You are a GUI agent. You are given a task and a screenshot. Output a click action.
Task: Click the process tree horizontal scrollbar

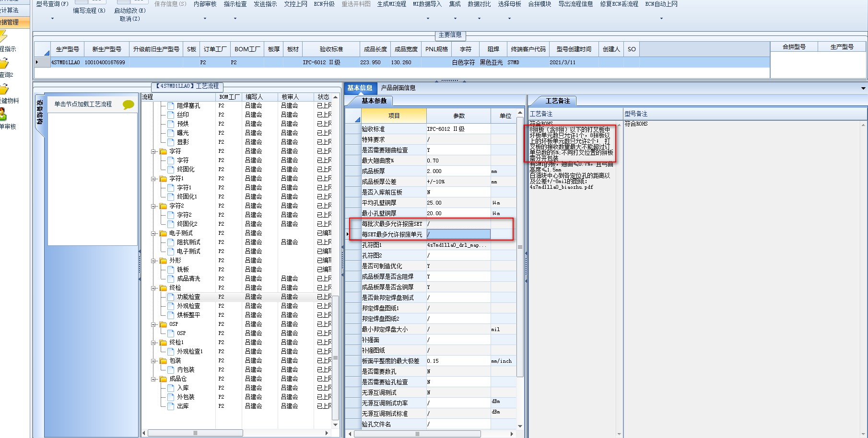coord(195,433)
